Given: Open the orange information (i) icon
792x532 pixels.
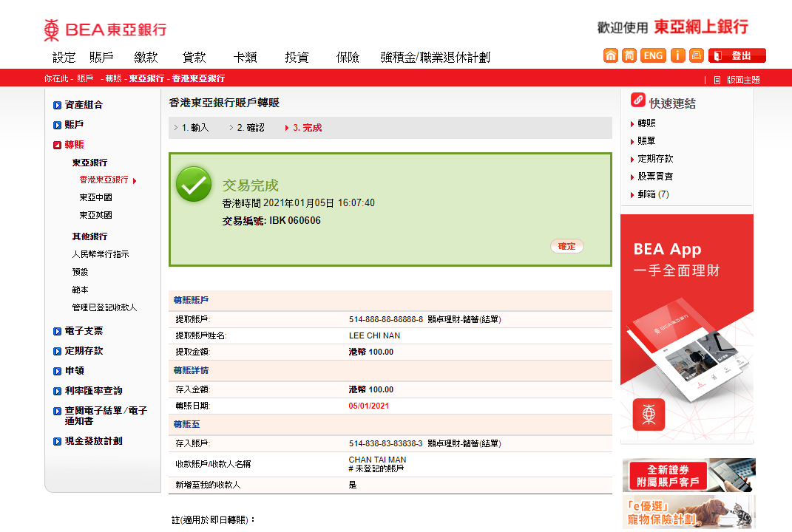Looking at the screenshot, I should tap(678, 55).
